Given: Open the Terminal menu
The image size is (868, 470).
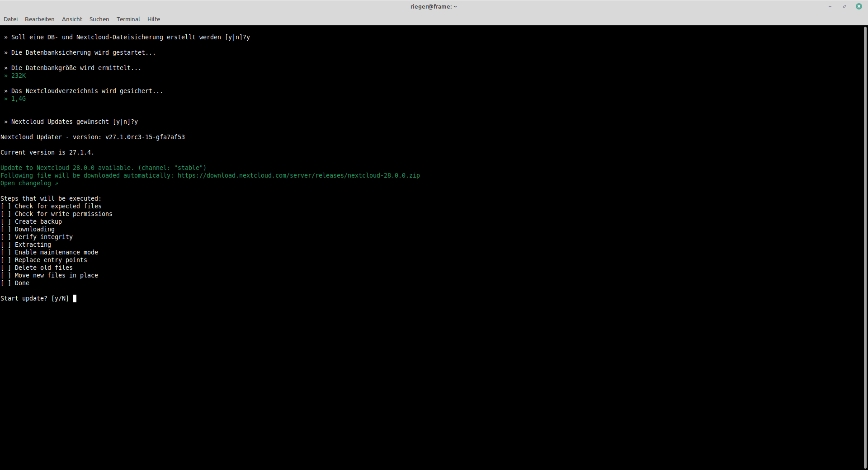Looking at the screenshot, I should point(128,19).
